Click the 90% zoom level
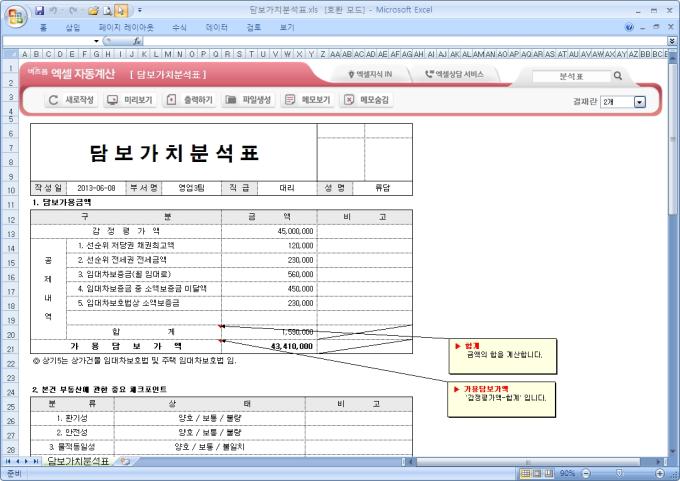The width and height of the screenshot is (680, 481). (567, 473)
